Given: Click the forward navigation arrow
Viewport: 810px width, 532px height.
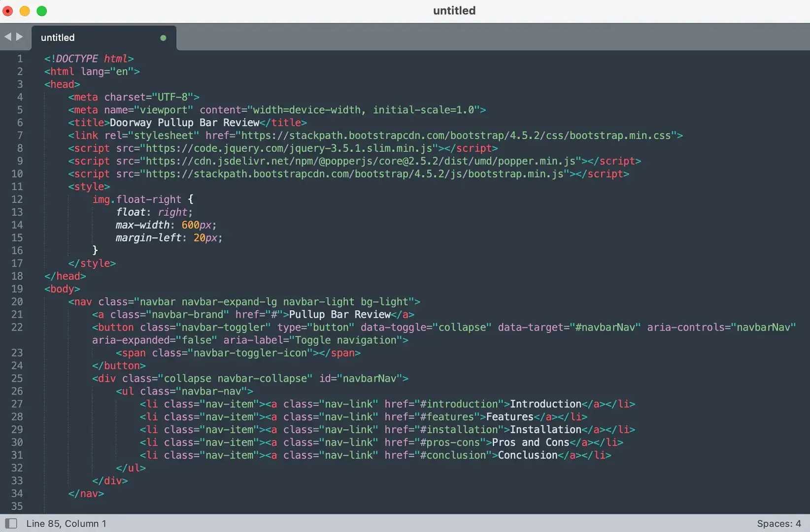Looking at the screenshot, I should point(20,36).
